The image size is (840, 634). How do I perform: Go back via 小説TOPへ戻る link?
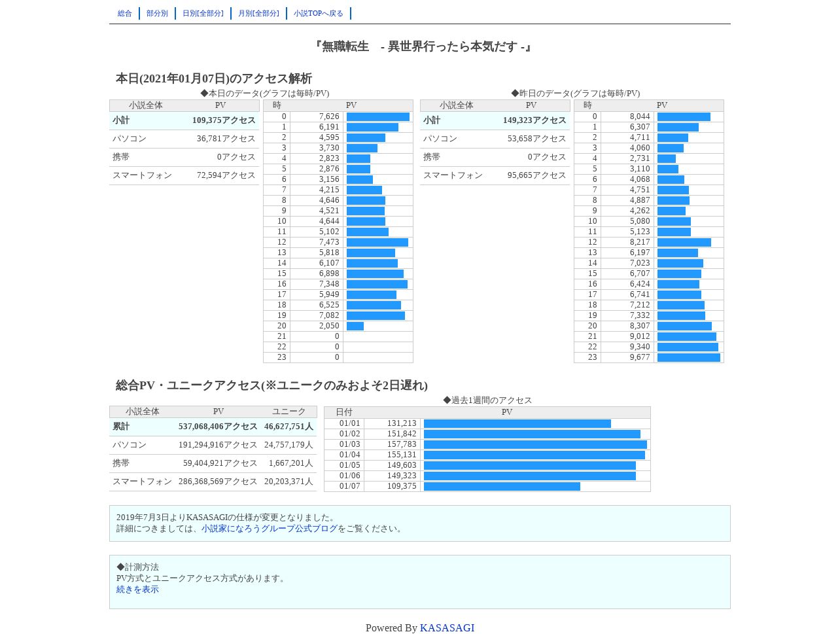[x=319, y=14]
